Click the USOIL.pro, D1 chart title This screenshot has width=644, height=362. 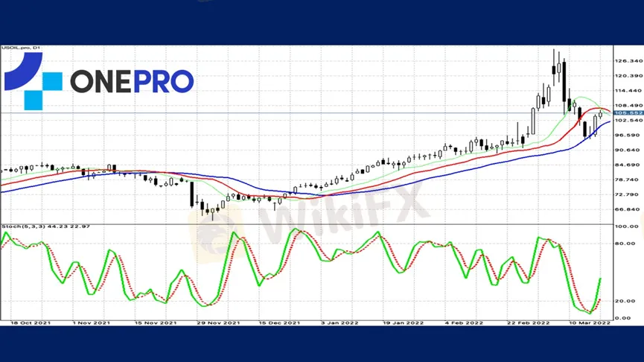[x=21, y=48]
